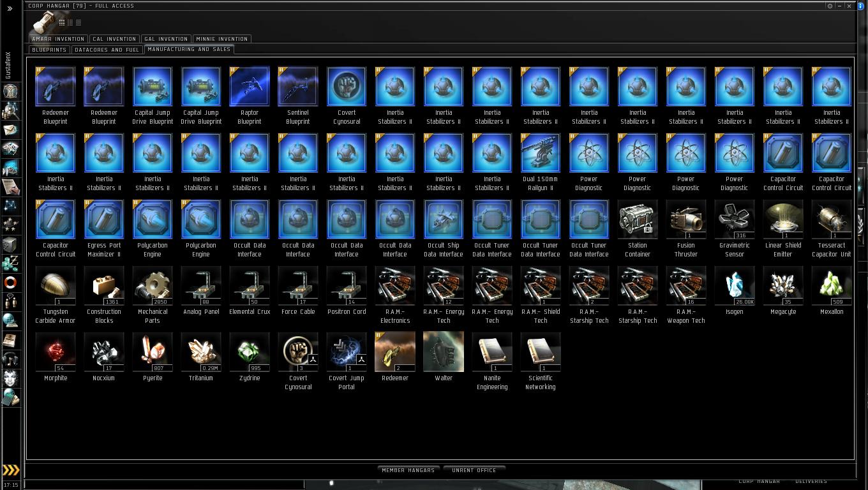Image resolution: width=868 pixels, height=490 pixels.
Task: Open the mail envelope icon in sidebar
Action: (x=11, y=129)
